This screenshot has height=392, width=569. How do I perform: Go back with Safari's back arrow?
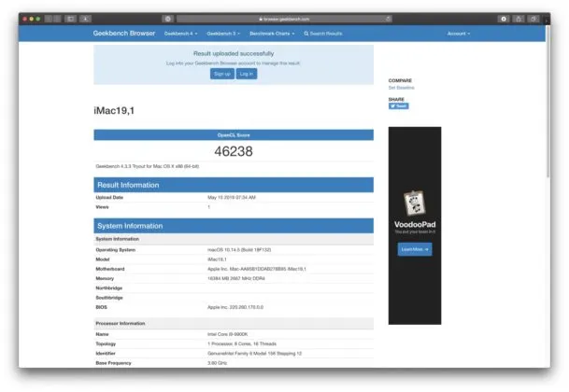[x=49, y=19]
